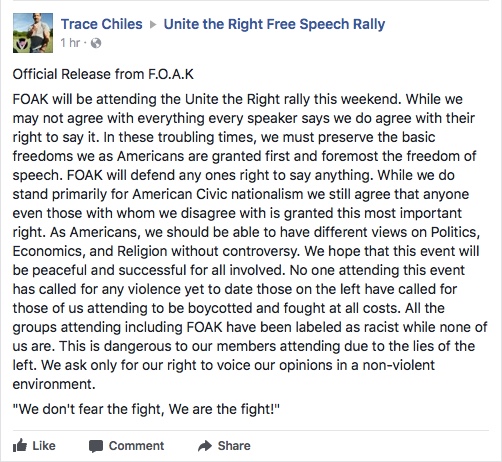The height and width of the screenshot is (462, 502).
Task: Click the globe public audience icon
Action: (x=96, y=43)
